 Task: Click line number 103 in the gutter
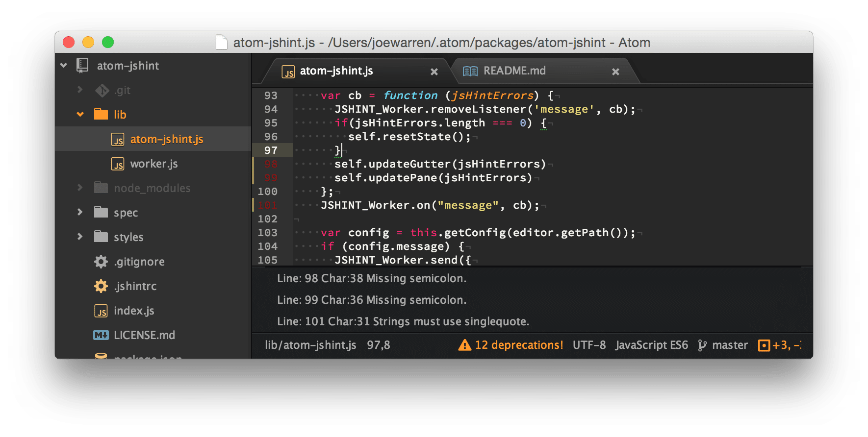pyautogui.click(x=268, y=233)
